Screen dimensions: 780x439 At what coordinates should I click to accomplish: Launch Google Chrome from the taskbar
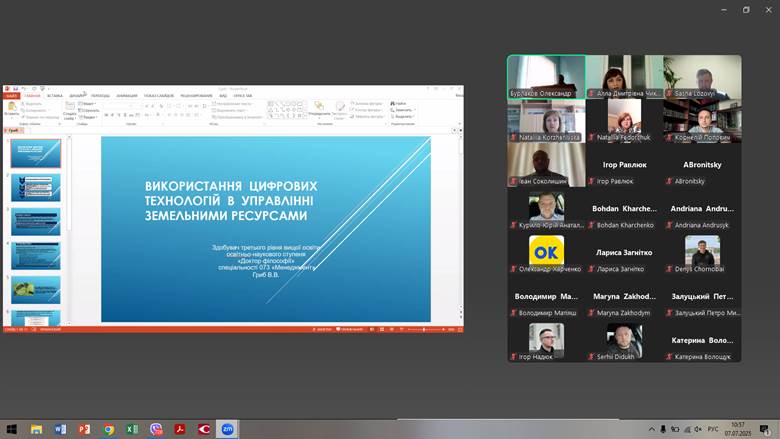click(108, 429)
